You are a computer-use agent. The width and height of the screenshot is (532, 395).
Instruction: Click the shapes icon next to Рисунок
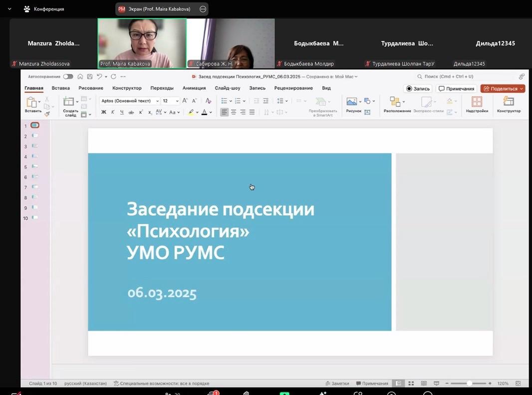click(x=367, y=101)
